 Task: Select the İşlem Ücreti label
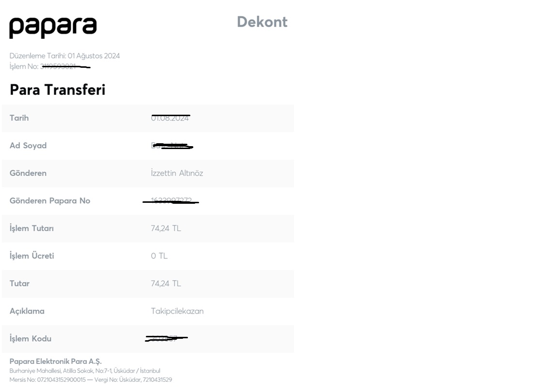tap(31, 256)
